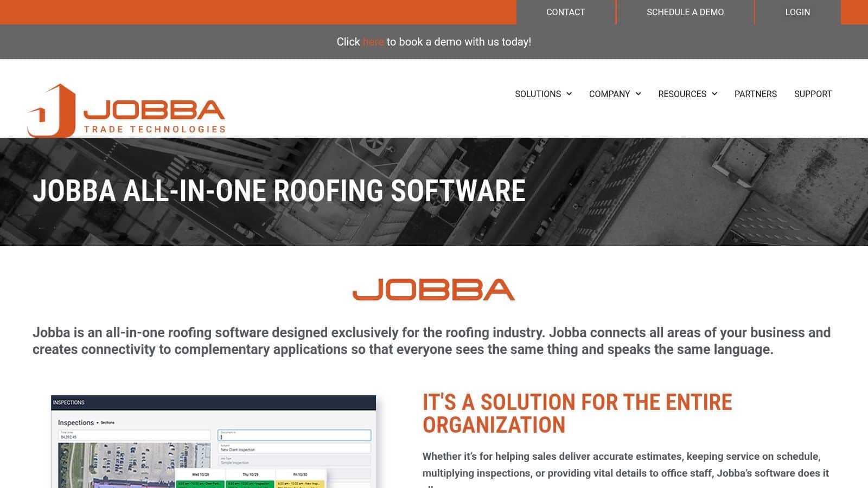Navigate to the Partners page
Image resolution: width=868 pixels, height=488 pixels.
click(x=755, y=94)
